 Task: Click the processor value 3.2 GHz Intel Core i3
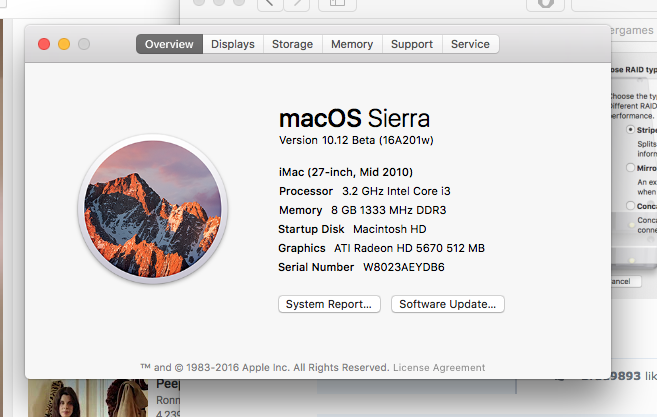tap(396, 191)
